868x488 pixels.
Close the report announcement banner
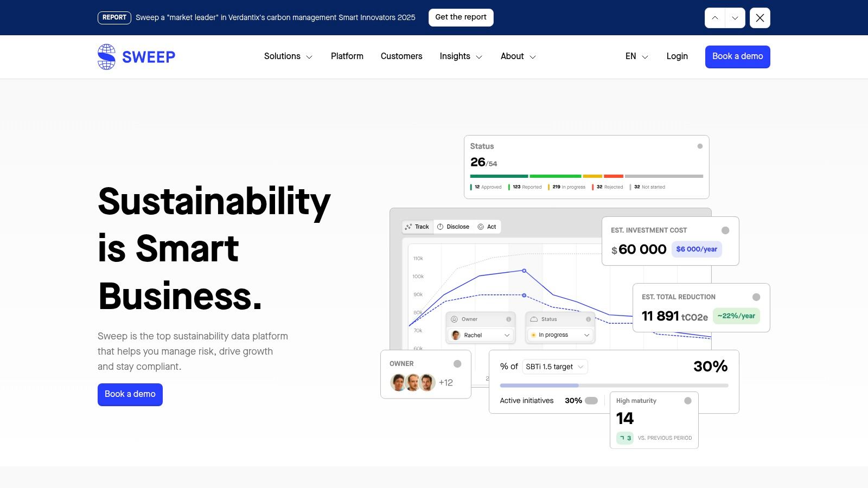[x=759, y=18]
